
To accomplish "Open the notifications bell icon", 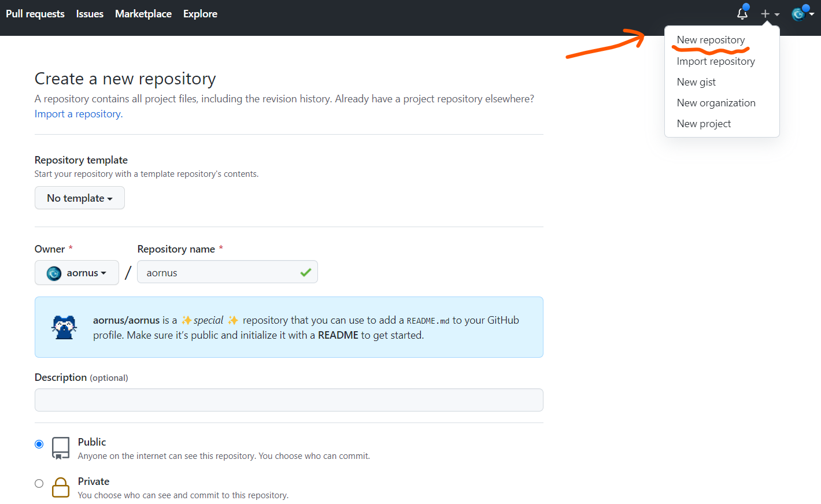I will (x=742, y=14).
